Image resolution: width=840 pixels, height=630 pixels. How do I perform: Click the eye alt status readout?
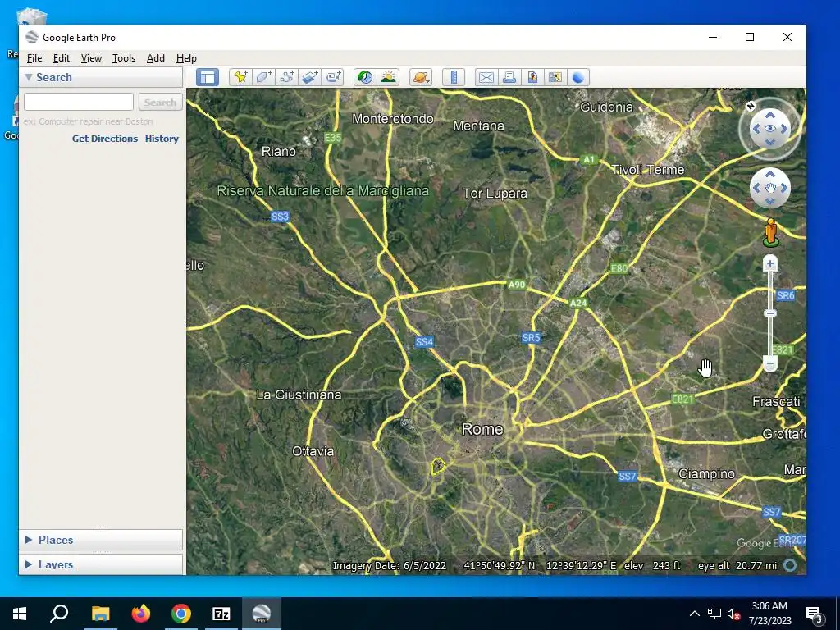click(737, 566)
